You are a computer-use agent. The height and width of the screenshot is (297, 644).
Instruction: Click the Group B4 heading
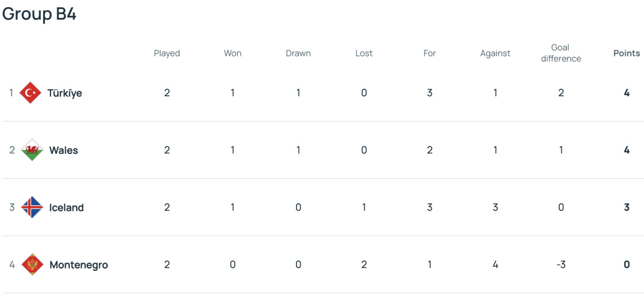39,14
